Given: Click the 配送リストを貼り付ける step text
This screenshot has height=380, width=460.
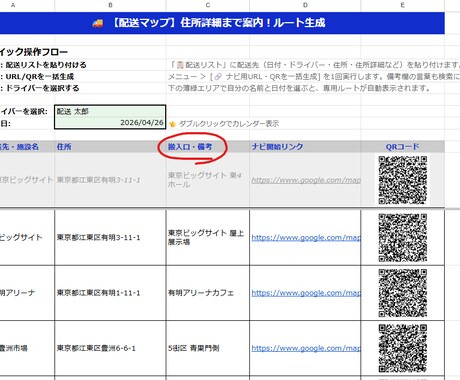Looking at the screenshot, I should (x=46, y=65).
